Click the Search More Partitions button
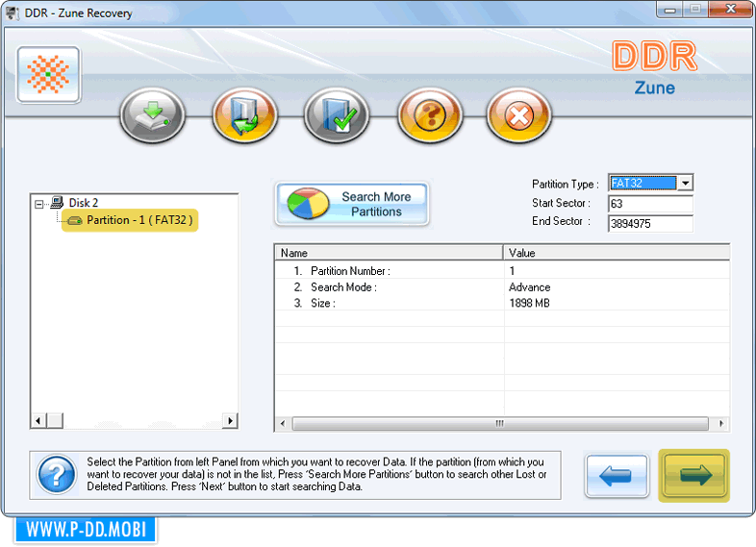Image resolution: width=756 pixels, height=547 pixels. click(x=352, y=204)
